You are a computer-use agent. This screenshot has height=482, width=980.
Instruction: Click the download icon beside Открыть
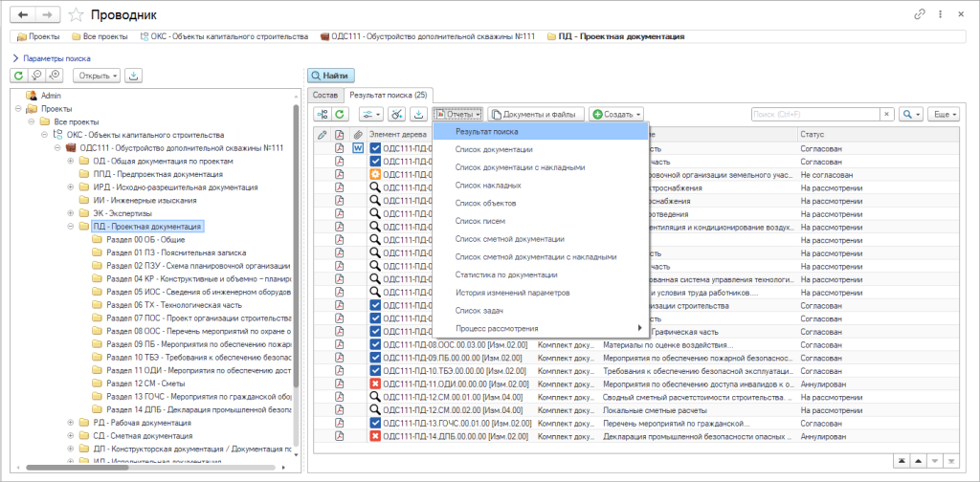[133, 76]
